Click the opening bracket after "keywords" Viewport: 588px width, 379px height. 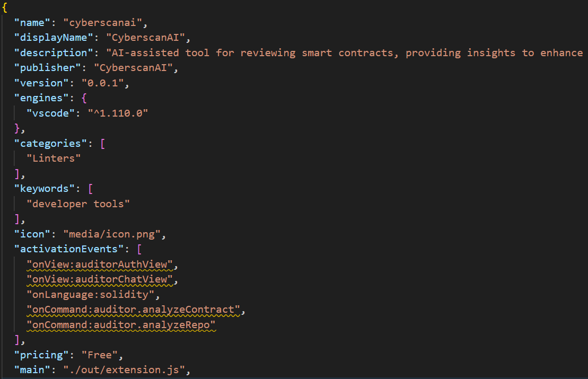click(90, 189)
